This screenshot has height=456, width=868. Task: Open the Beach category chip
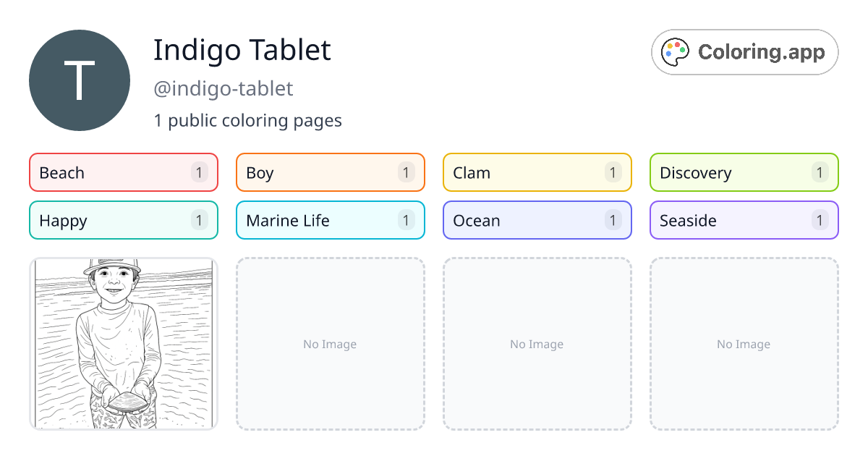click(123, 172)
